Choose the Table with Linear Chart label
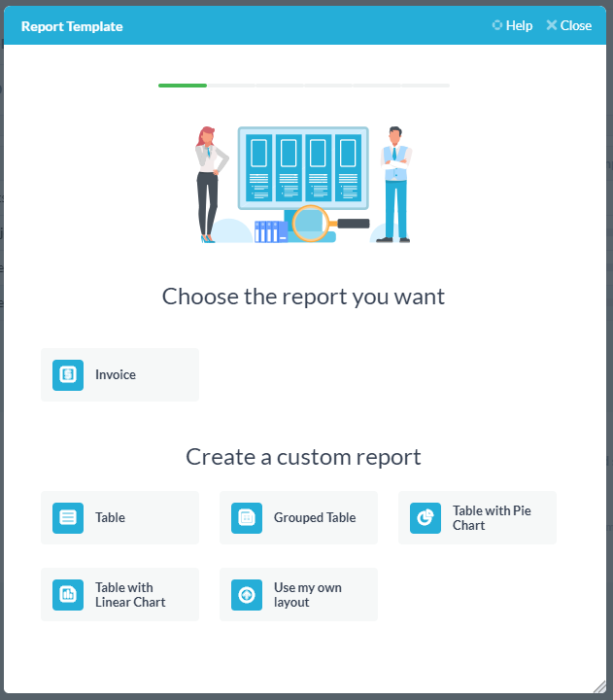The width and height of the screenshot is (613, 700). [130, 595]
